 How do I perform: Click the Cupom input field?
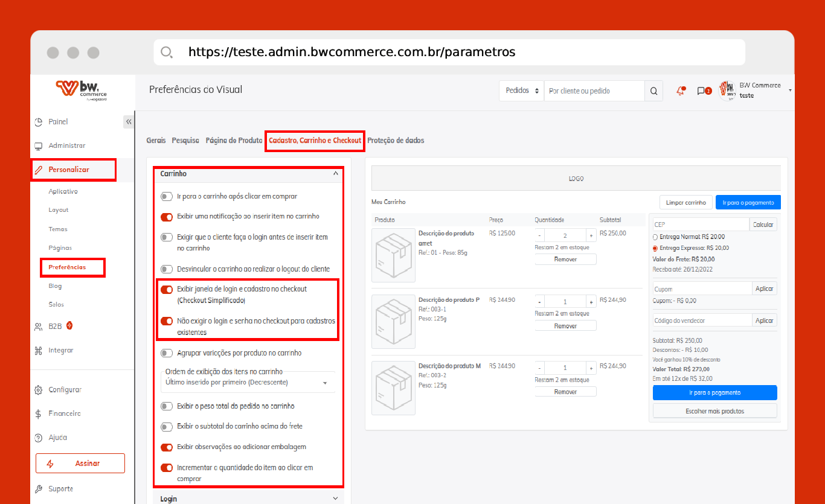[702, 289]
